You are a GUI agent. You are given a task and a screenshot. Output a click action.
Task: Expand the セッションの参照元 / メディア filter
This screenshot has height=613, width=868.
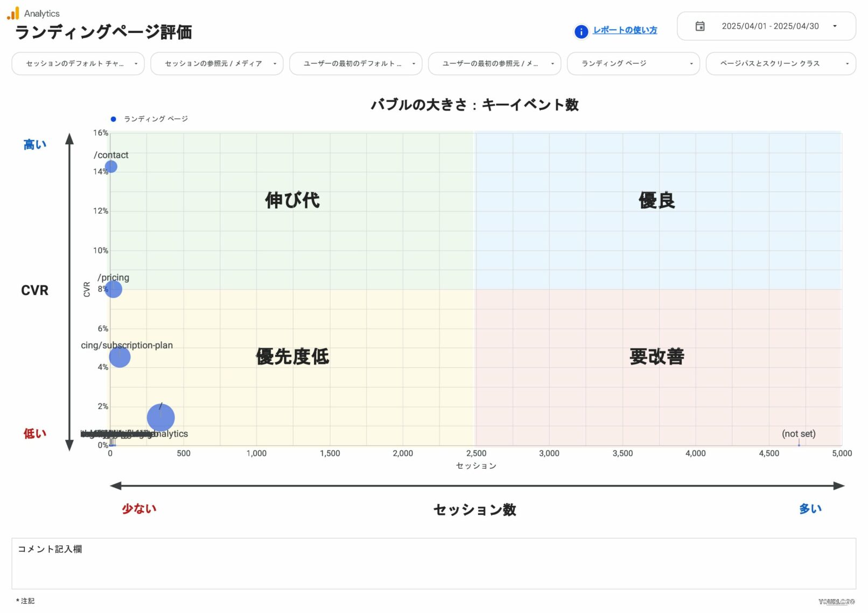[216, 64]
